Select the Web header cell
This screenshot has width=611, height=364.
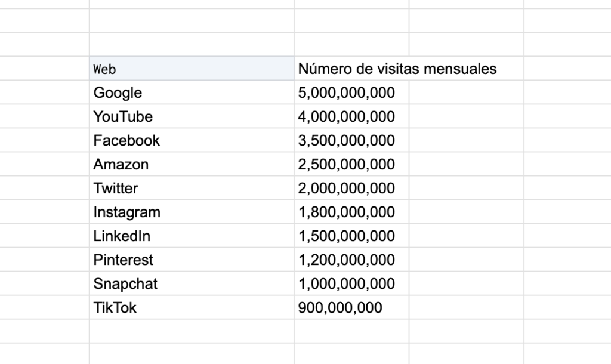192,69
